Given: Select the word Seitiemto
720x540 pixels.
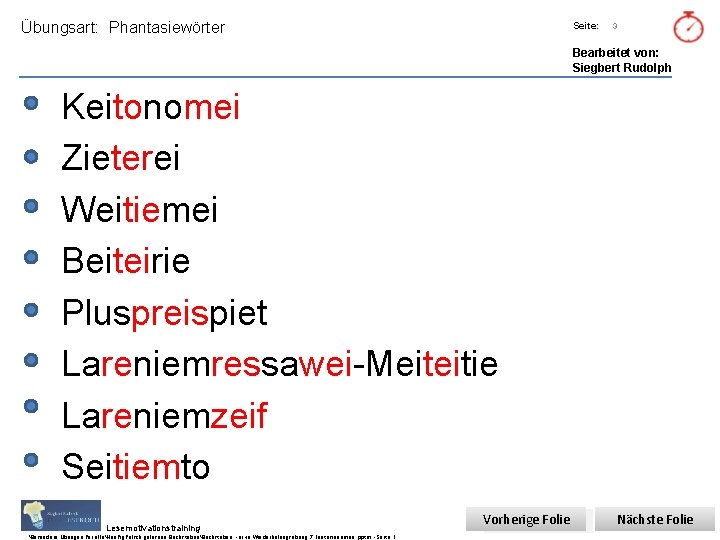Looking at the screenshot, I should click(x=136, y=467).
